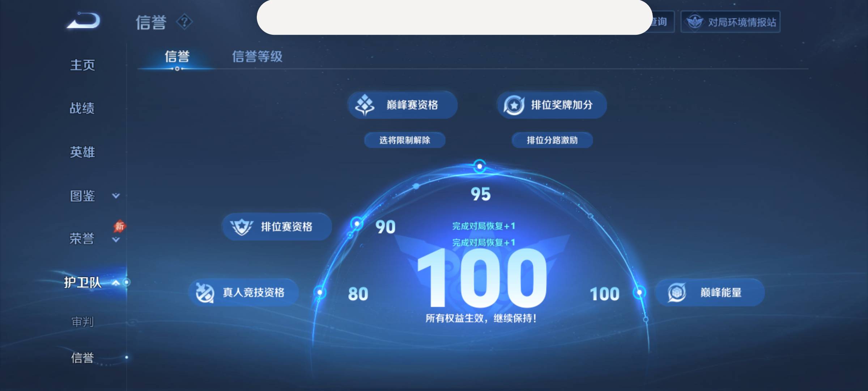Image resolution: width=868 pixels, height=391 pixels.
Task: Click the 80 node on the arc
Action: [320, 292]
